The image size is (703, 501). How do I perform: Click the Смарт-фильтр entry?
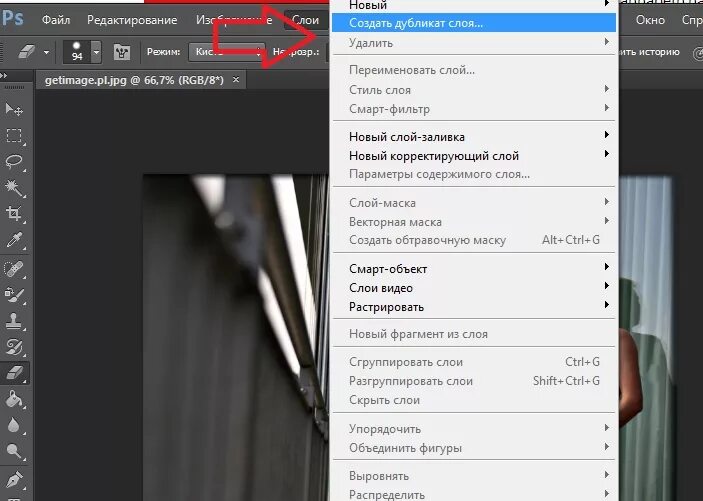(x=474, y=109)
